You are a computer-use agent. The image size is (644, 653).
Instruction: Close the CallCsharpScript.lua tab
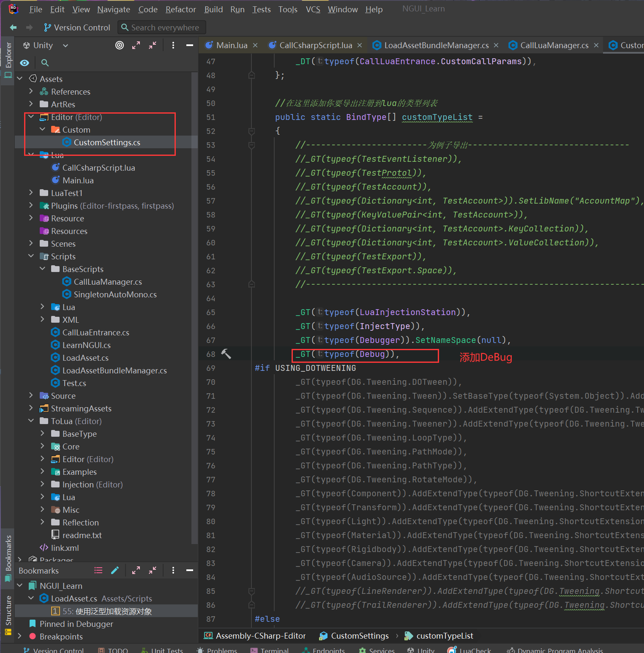tap(360, 45)
